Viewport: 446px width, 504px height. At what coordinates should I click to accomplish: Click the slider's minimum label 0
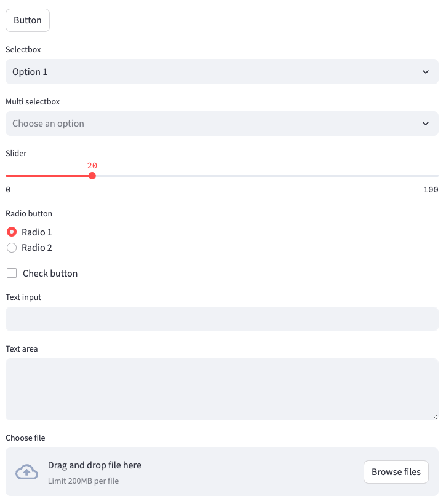(8, 190)
